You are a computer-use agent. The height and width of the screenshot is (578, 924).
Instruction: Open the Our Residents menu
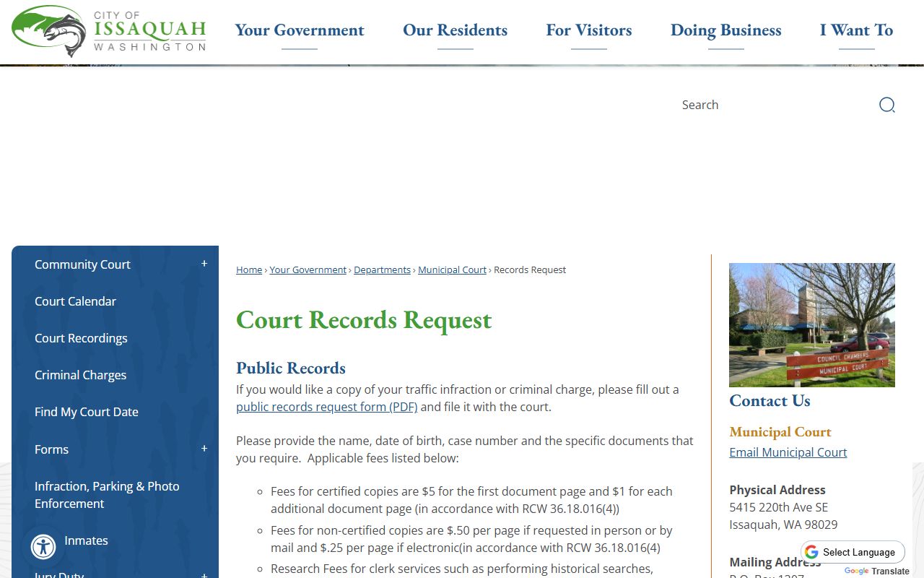click(x=455, y=30)
